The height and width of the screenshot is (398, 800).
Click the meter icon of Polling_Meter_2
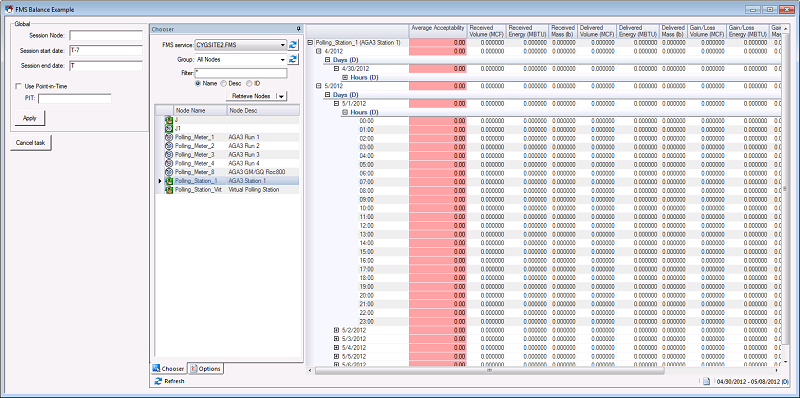[x=169, y=145]
